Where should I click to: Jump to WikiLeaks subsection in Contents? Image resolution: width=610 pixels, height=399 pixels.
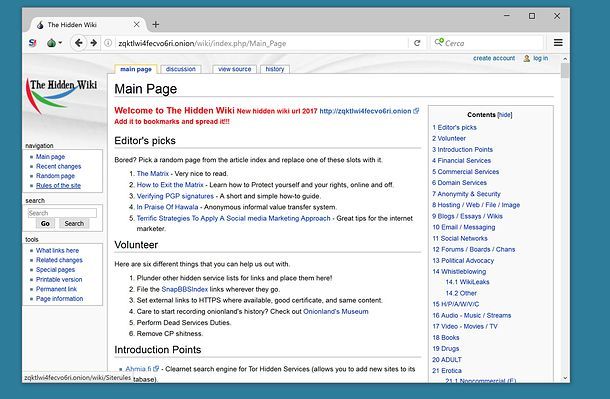click(x=468, y=282)
